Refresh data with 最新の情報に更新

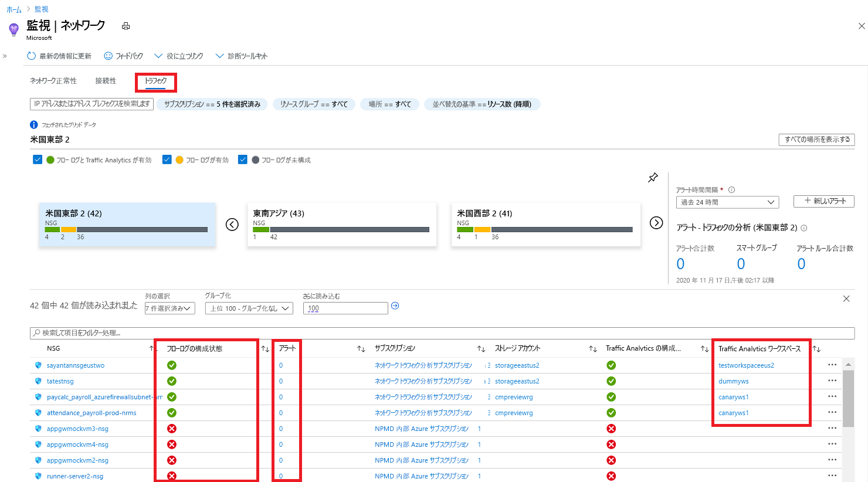[59, 56]
